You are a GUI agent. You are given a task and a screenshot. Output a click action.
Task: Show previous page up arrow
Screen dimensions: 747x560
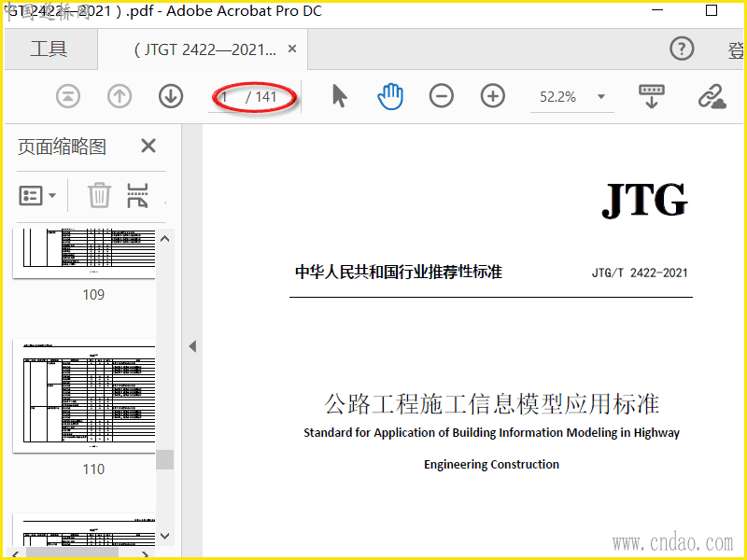point(120,97)
